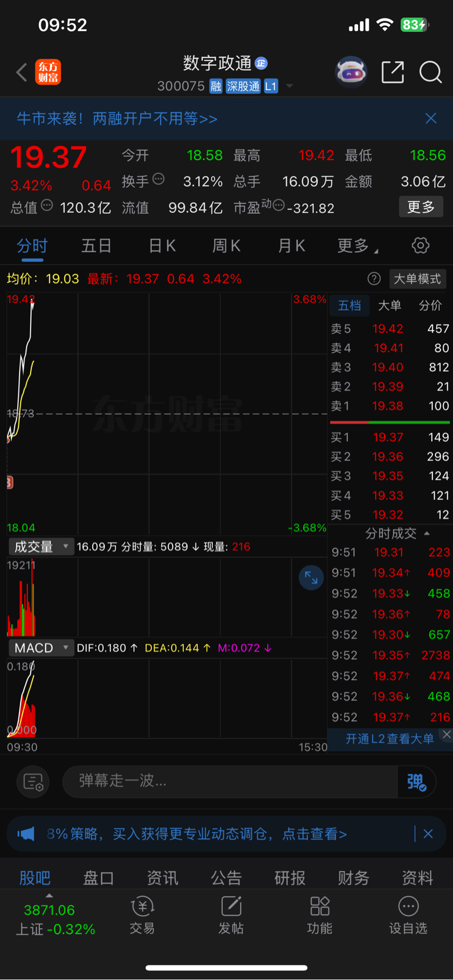Image resolution: width=453 pixels, height=980 pixels.
Task: Tap the L1 level badge
Action: 271,87
